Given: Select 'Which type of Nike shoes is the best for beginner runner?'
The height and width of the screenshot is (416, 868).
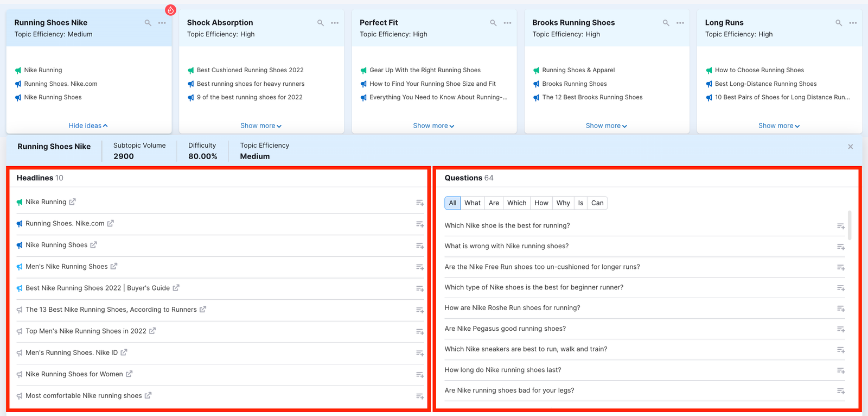Looking at the screenshot, I should (534, 287).
